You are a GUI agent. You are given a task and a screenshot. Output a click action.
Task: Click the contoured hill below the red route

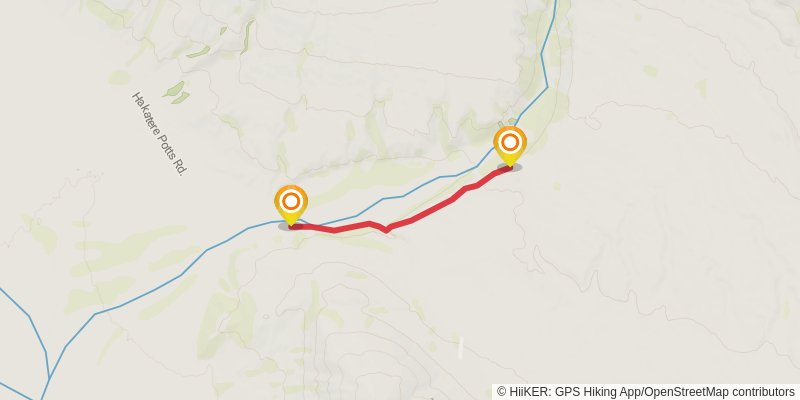(x=357, y=327)
